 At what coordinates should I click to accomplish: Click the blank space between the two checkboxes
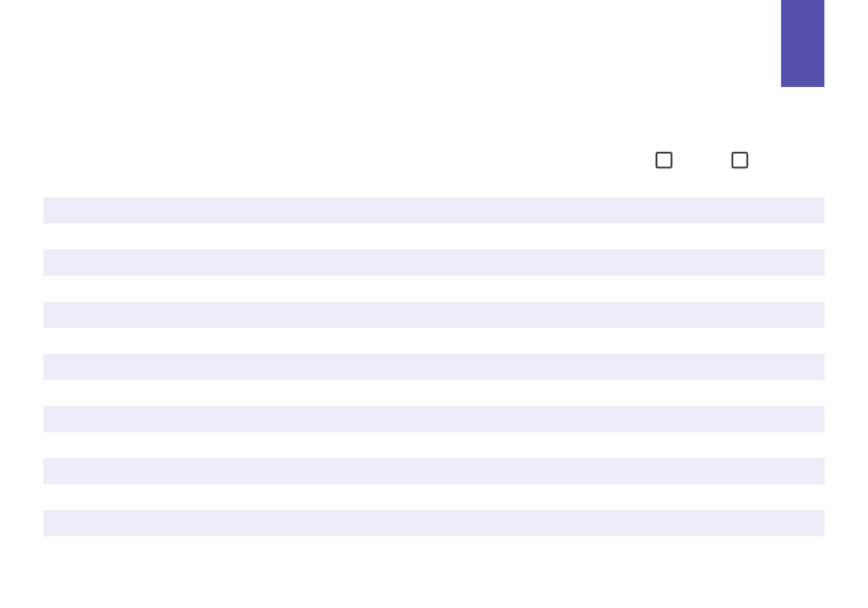[702, 160]
